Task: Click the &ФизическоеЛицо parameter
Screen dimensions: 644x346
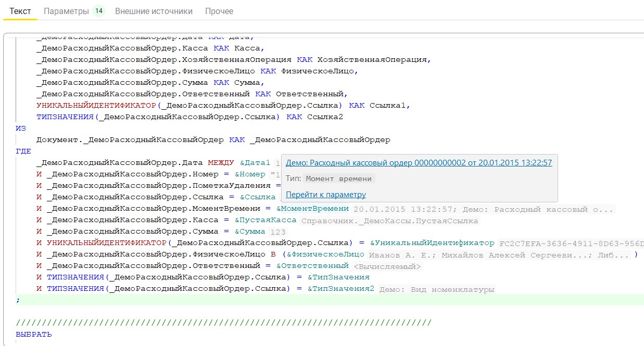Action: point(325,254)
